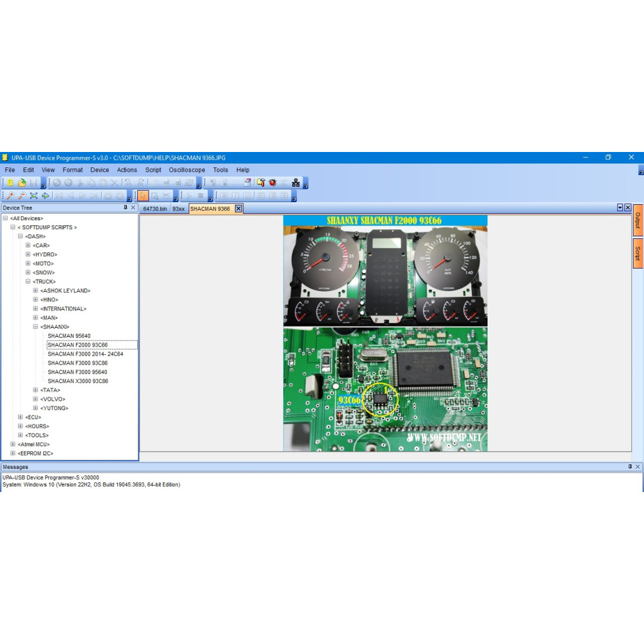Screen dimensions: 644x644
Task: Switch to the 93xx tab
Action: 178,209
